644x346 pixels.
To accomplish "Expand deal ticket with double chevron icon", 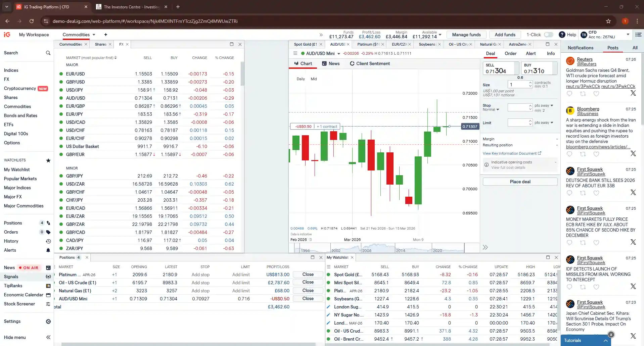I will [485, 247].
